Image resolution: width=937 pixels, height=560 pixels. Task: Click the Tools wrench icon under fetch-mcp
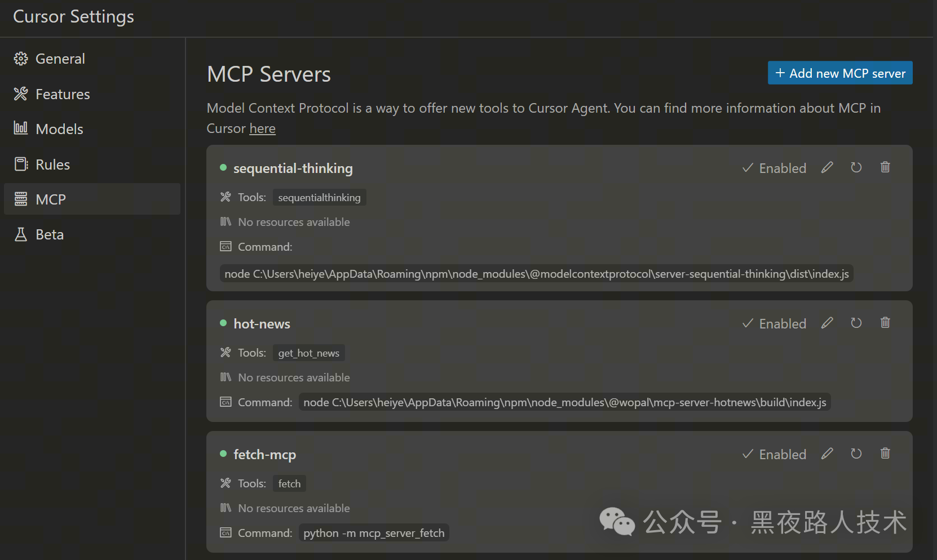[226, 483]
